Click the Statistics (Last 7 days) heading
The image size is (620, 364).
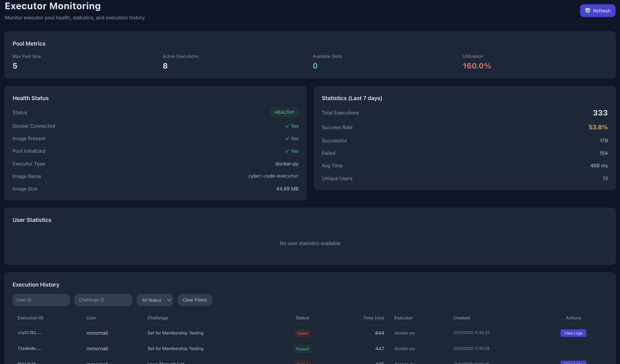tap(352, 98)
